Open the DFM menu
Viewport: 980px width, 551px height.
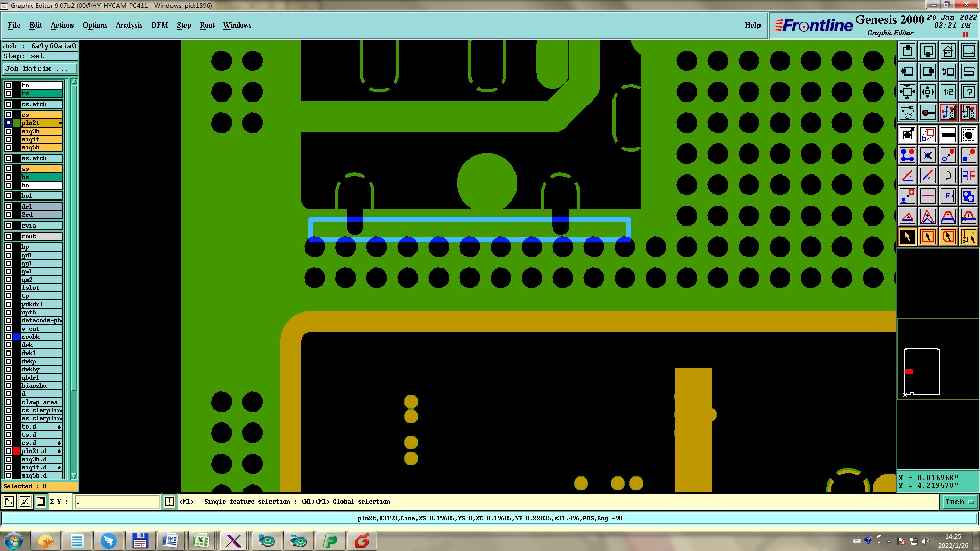click(160, 25)
